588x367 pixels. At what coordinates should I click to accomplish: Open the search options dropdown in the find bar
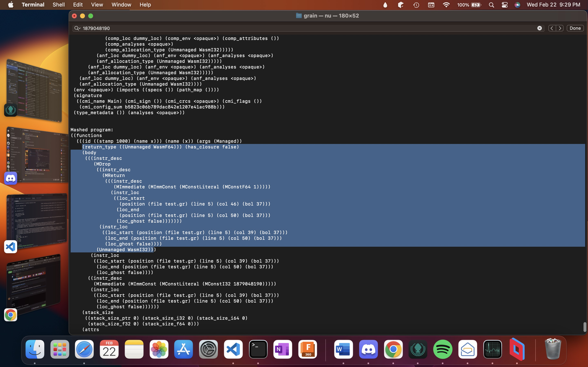coord(77,28)
